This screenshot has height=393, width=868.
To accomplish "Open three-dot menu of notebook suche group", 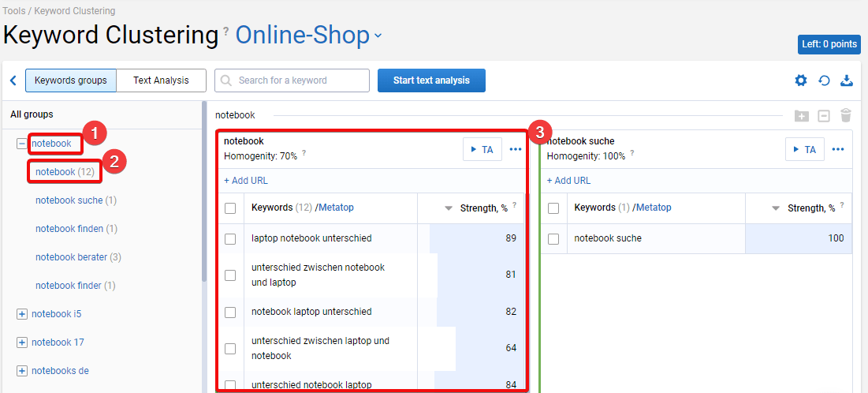I will point(838,149).
